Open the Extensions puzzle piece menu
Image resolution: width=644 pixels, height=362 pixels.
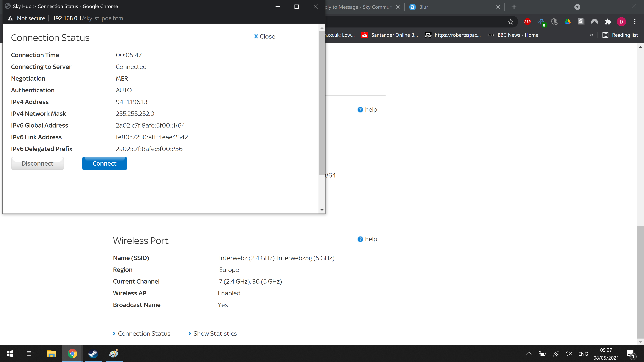[608, 22]
